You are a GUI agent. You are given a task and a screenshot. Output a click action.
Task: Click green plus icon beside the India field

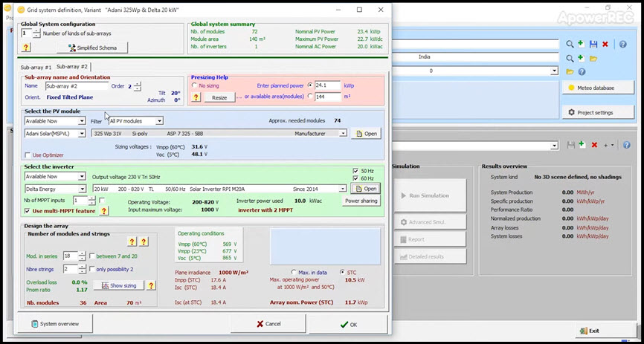click(581, 58)
